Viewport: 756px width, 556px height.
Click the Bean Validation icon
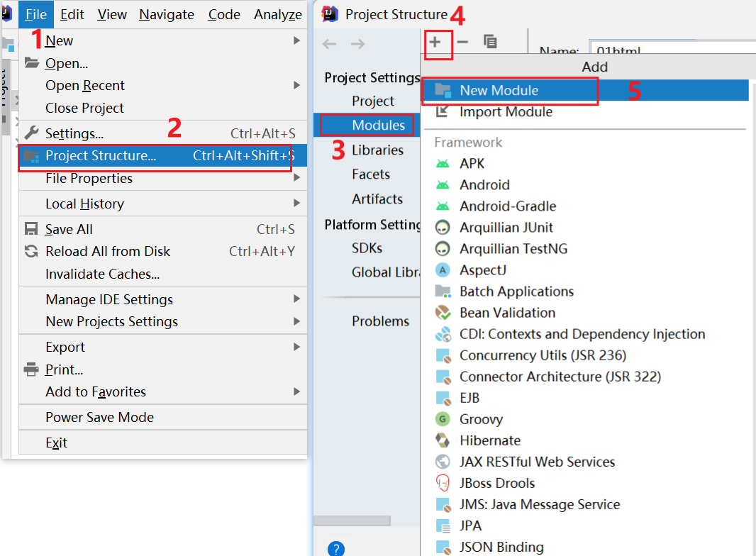pos(443,313)
